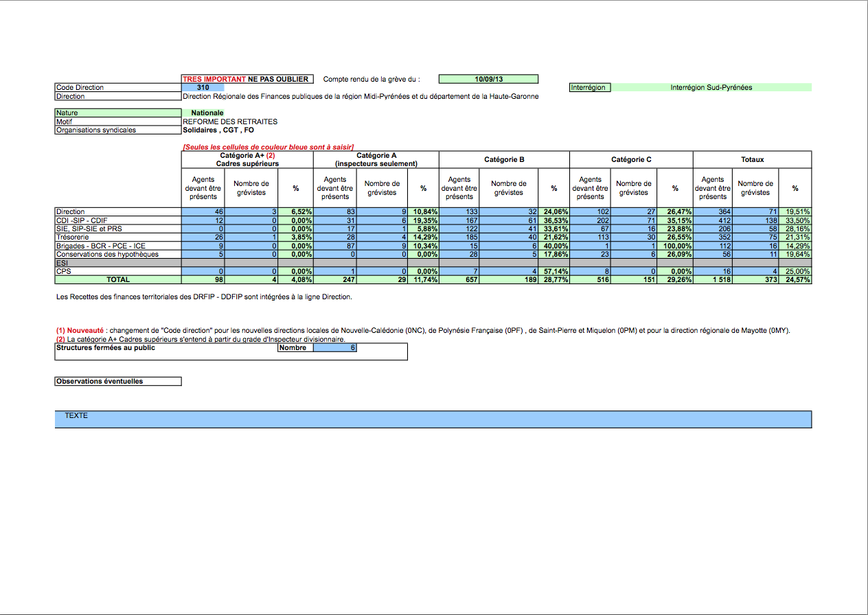Click the REFORME DES RETRAITES cell

point(230,121)
